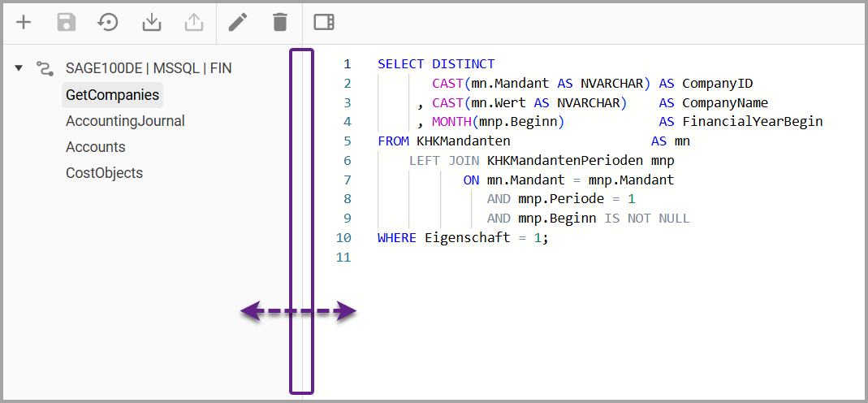Click the trash delete icon

[280, 22]
